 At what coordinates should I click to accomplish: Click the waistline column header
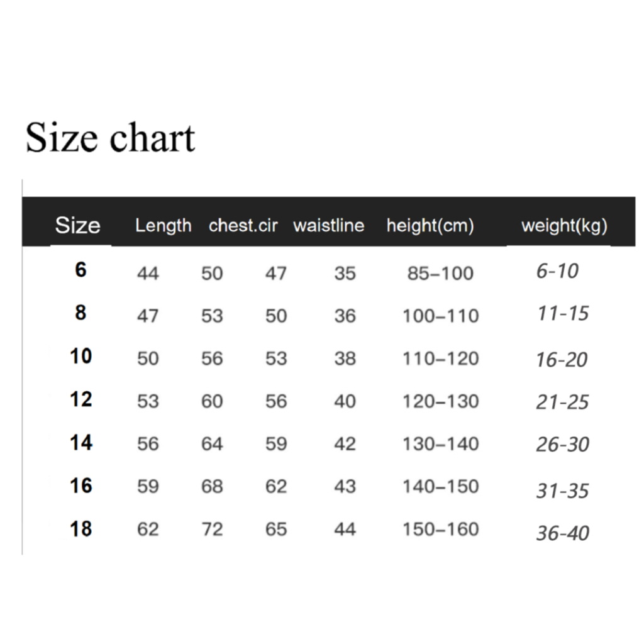point(328,226)
